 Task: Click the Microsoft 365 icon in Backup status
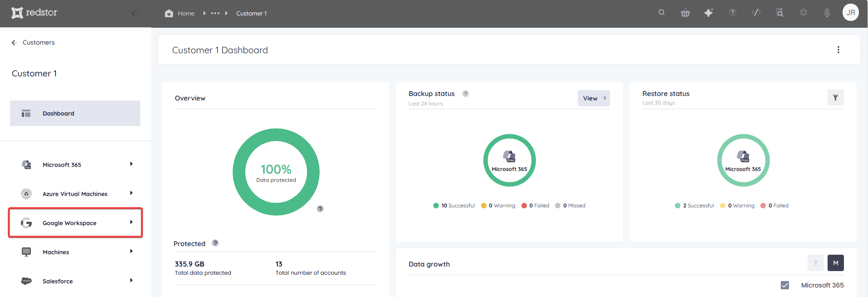[509, 156]
